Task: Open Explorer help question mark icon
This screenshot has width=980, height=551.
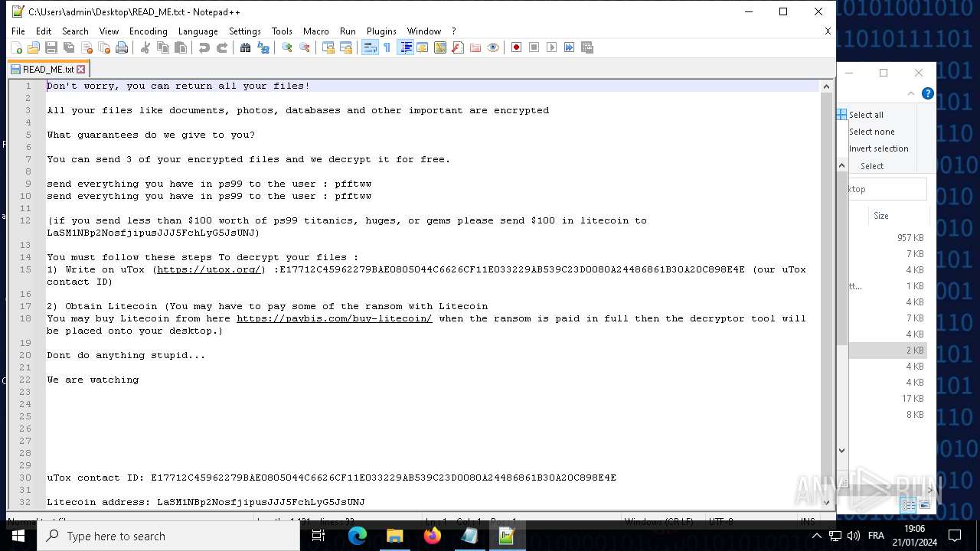Action: [927, 93]
